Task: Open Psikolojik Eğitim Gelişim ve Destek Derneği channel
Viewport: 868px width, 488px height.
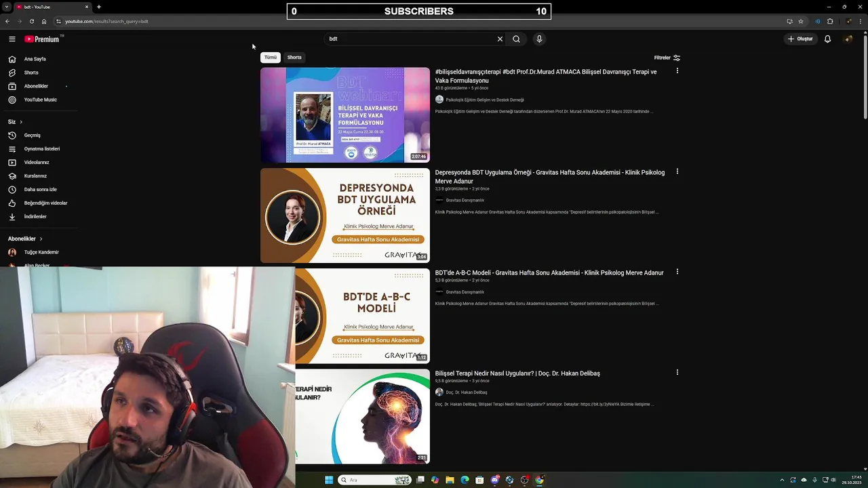Action: click(484, 100)
